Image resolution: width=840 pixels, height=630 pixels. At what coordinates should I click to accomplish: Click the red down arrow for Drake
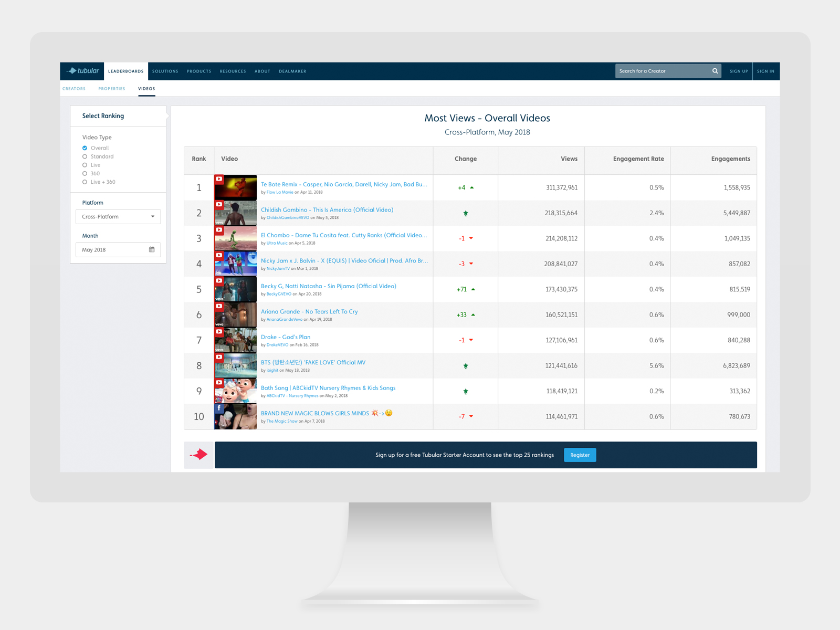[x=471, y=340]
